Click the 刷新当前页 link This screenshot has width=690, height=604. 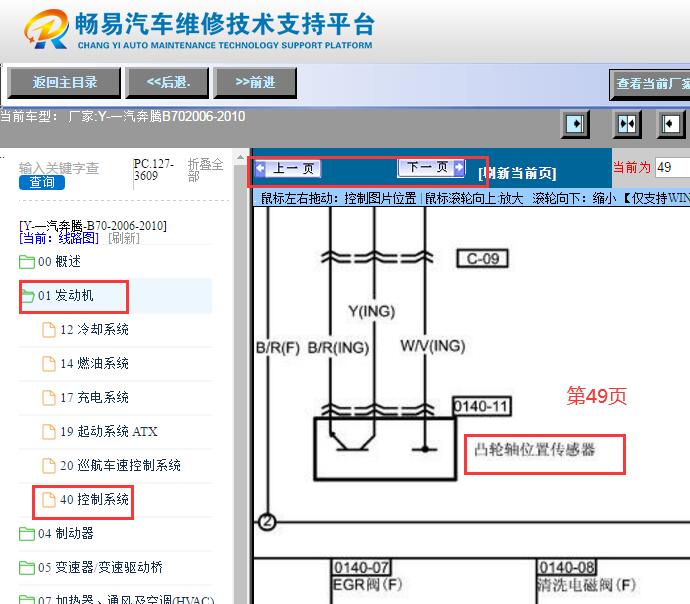point(517,173)
